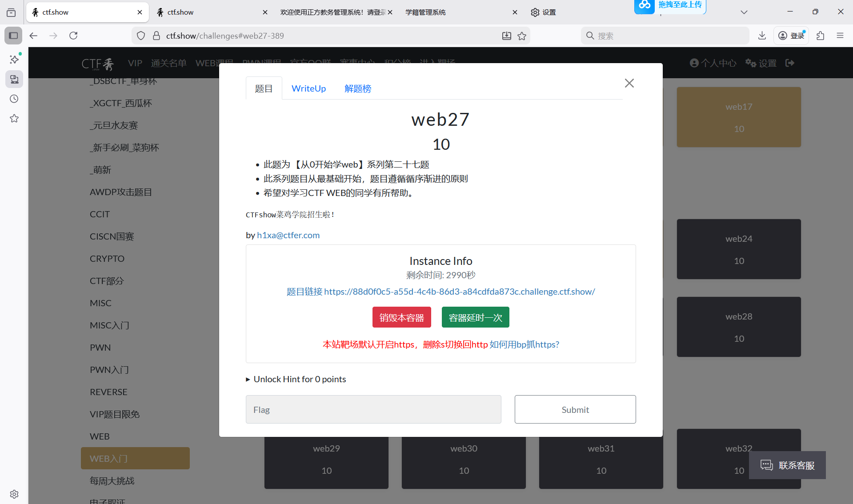Expand the list all tabs chevron

pyautogui.click(x=744, y=12)
